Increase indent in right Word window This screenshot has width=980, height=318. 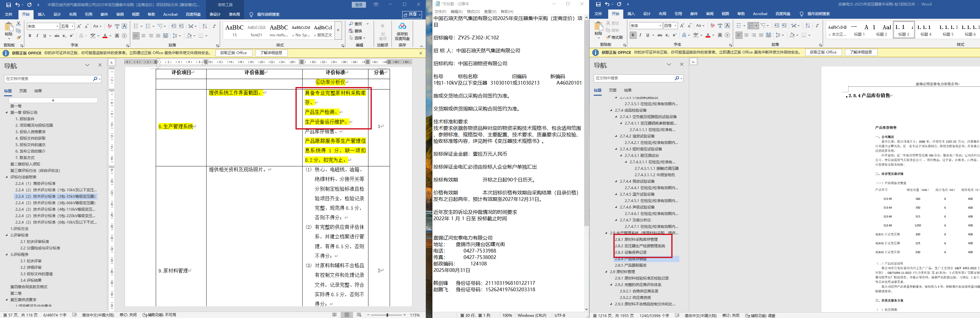click(x=784, y=26)
